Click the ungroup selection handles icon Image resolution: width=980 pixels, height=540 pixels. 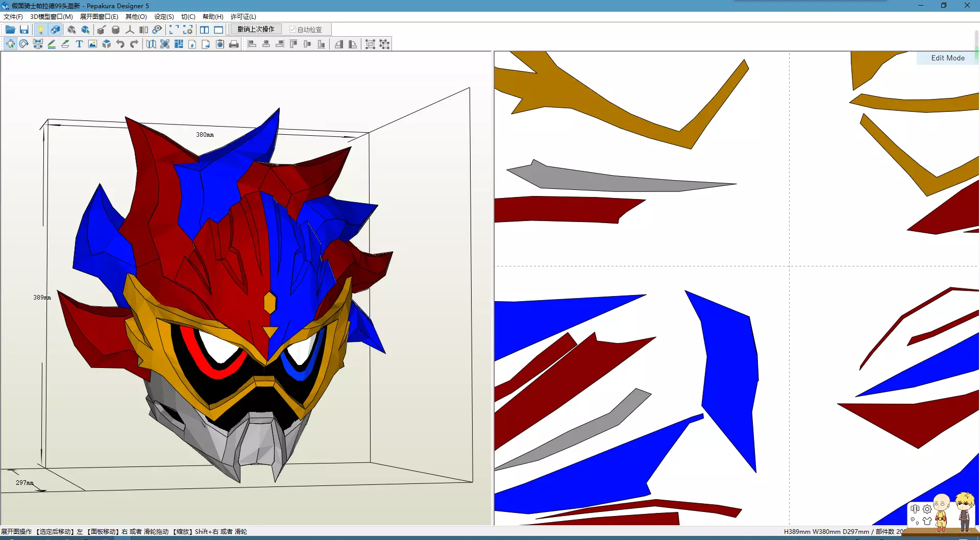384,44
